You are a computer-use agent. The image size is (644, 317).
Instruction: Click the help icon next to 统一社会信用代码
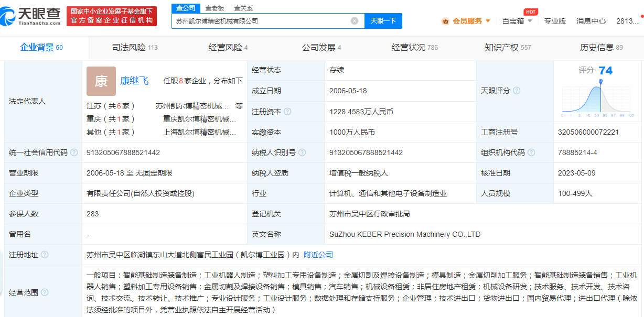(x=74, y=152)
